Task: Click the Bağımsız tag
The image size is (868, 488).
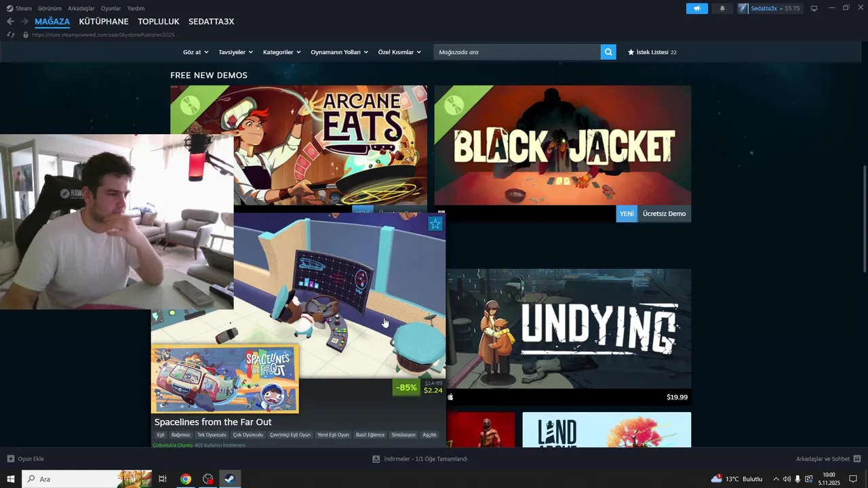Action: click(180, 435)
